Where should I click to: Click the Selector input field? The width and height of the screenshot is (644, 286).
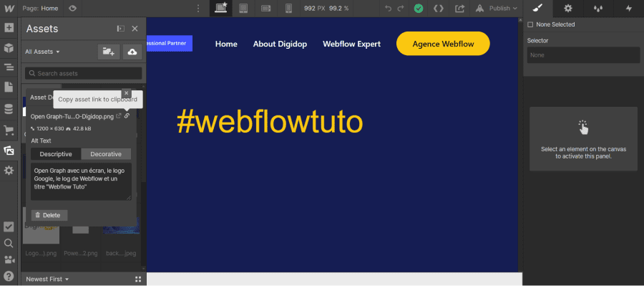pyautogui.click(x=583, y=55)
